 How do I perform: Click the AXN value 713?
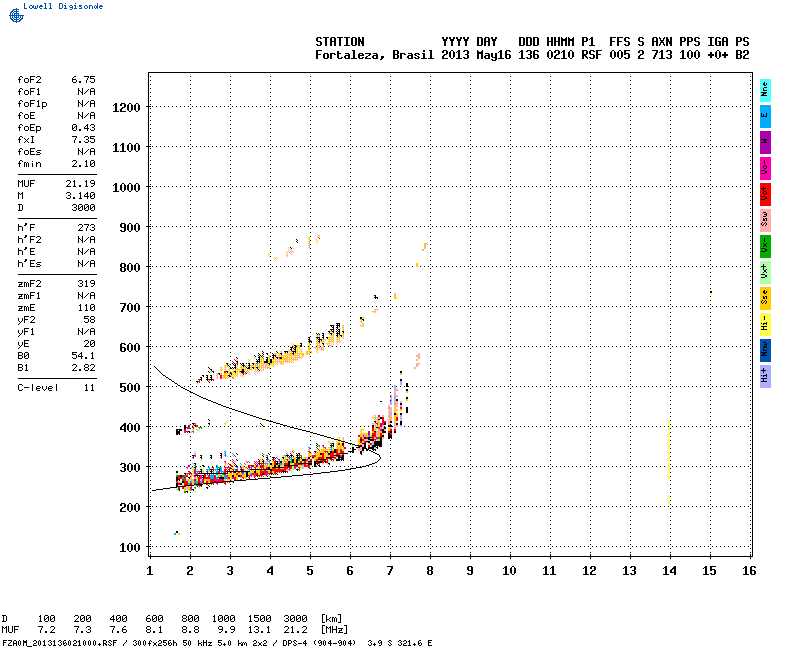point(662,55)
